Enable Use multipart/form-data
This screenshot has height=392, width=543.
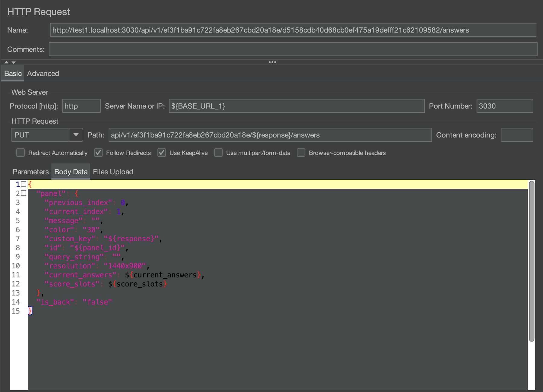[218, 153]
